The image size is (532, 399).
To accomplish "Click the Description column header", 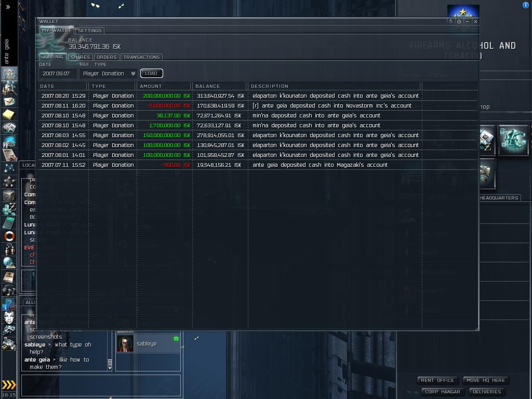I will 335,86.
